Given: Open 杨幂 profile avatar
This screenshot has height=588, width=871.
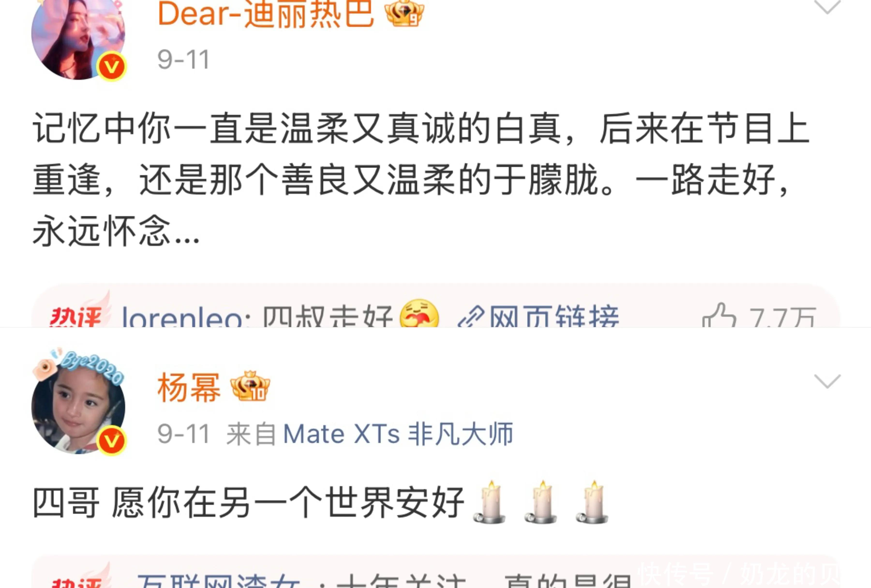Looking at the screenshot, I should [x=78, y=406].
